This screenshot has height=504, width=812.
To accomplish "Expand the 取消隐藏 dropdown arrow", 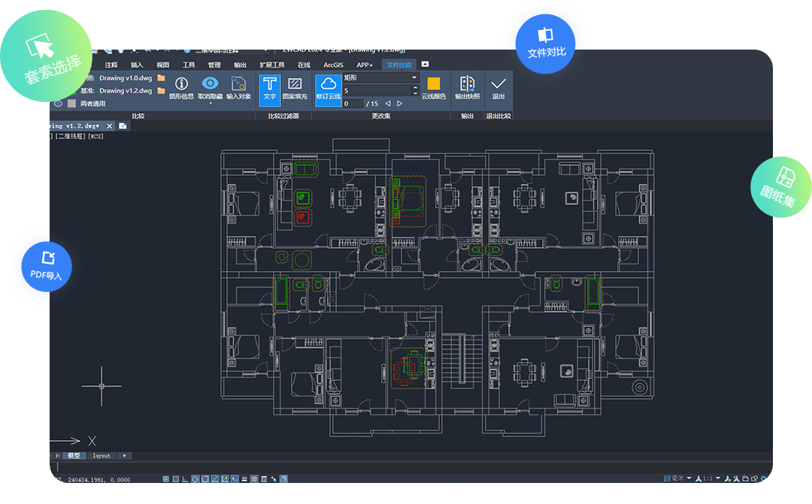I will click(211, 104).
